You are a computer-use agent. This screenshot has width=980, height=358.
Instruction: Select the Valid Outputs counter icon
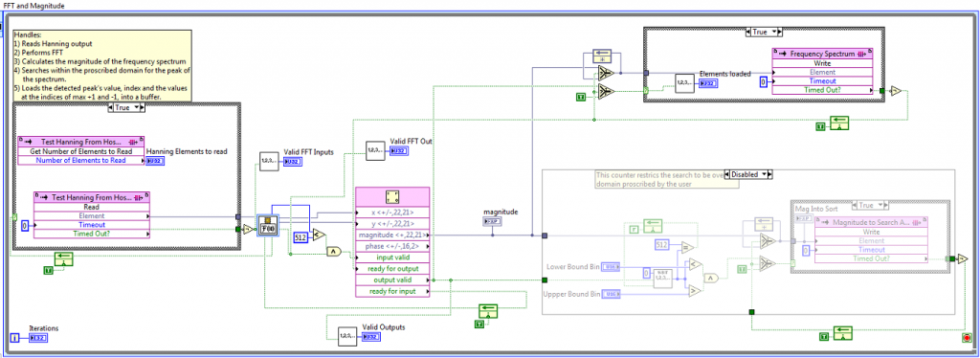click(x=348, y=337)
